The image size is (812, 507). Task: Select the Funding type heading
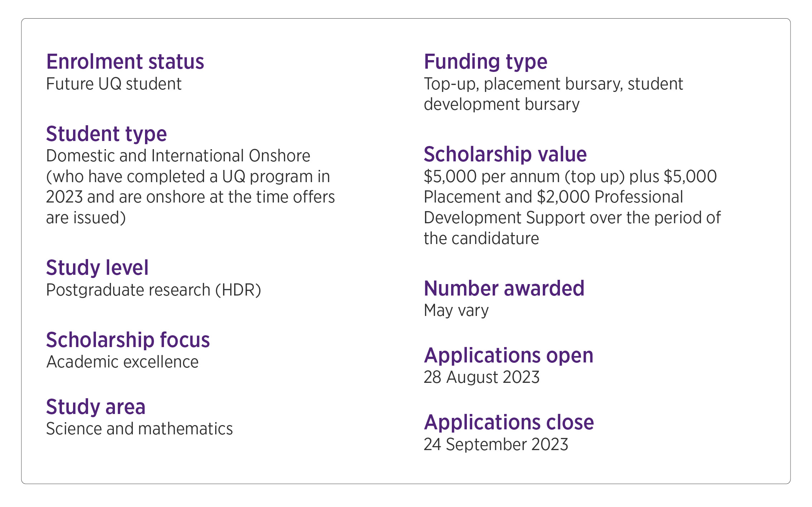(485, 62)
